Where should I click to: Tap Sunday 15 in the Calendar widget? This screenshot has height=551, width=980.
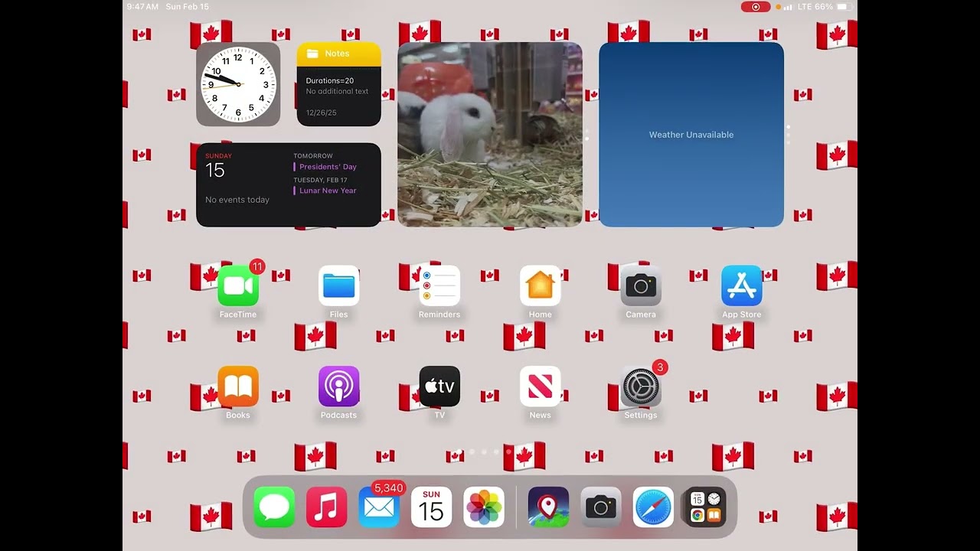pos(218,166)
